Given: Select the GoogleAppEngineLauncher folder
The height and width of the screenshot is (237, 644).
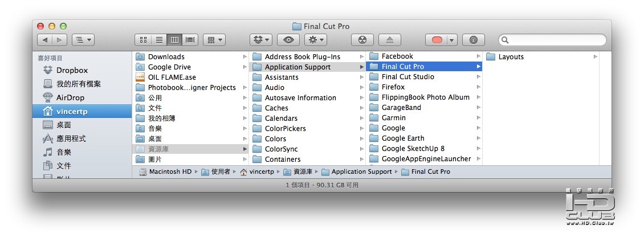Looking at the screenshot, I should [424, 159].
